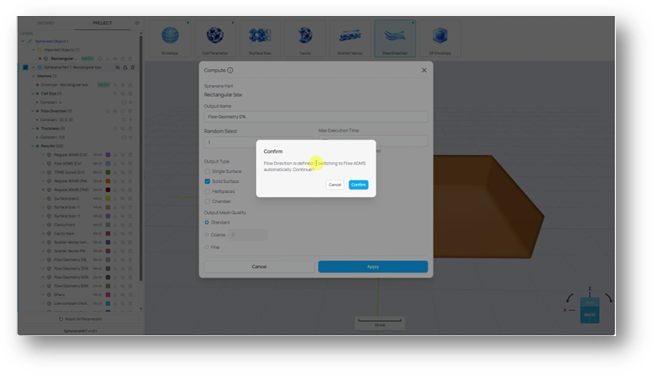Click the Coarse value input field
Image resolution: width=654 pixels, height=374 pixels.
(248, 235)
